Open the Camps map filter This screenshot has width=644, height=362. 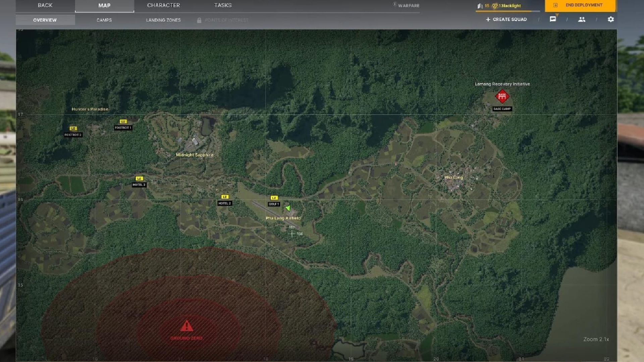point(104,20)
